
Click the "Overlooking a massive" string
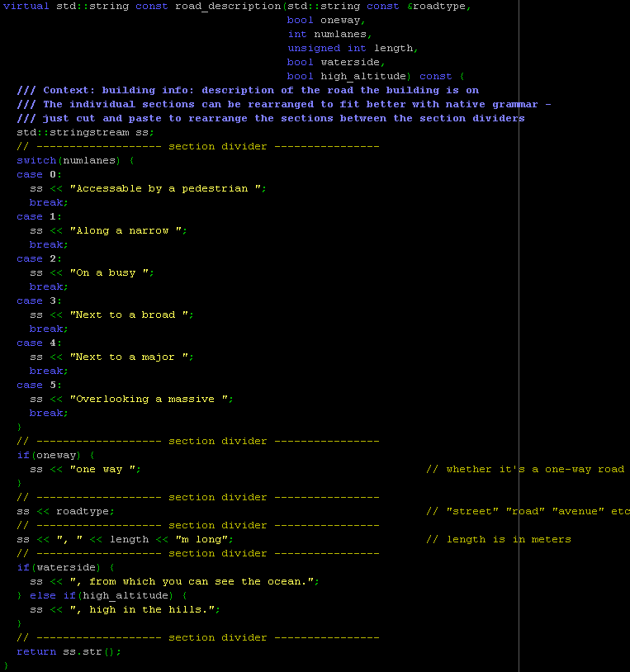click(149, 399)
